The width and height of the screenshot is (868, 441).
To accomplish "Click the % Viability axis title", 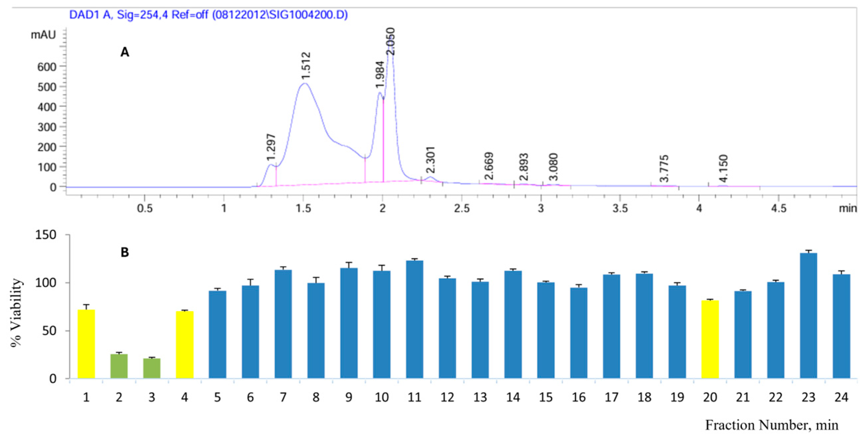I will point(16,313).
